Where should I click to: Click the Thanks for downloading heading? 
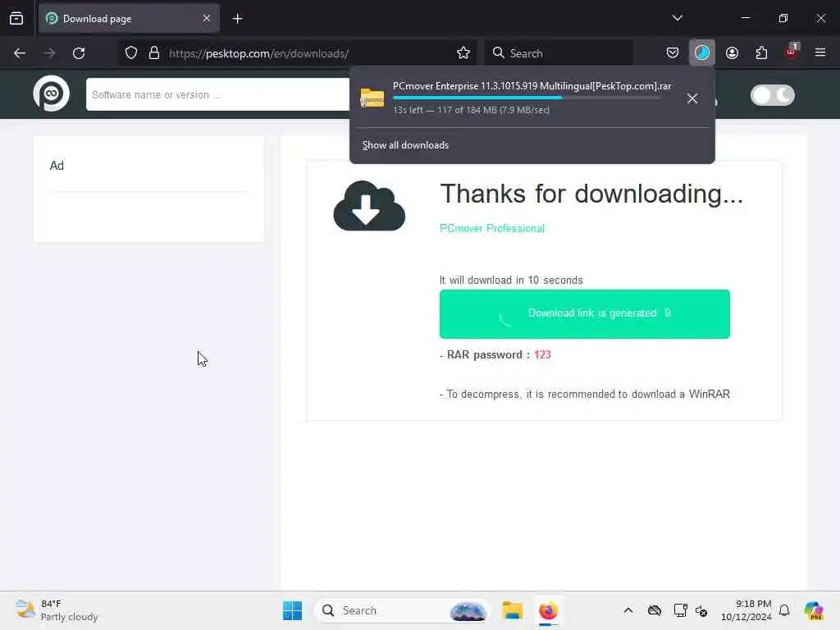pyautogui.click(x=591, y=194)
